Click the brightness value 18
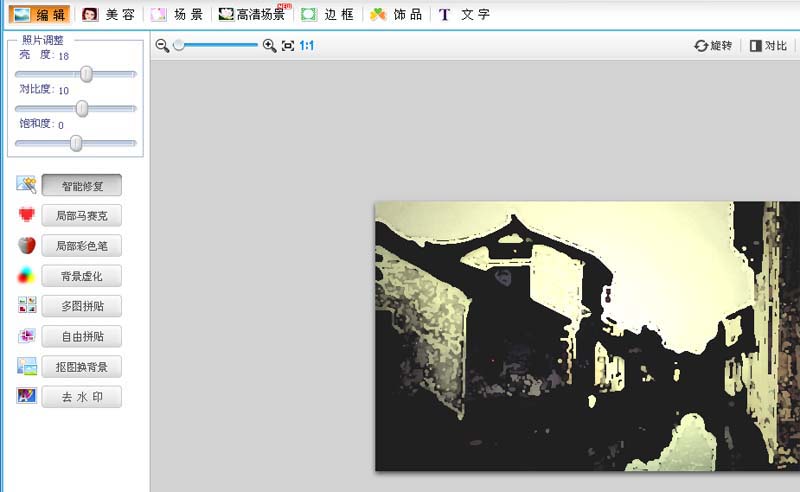Viewport: 800px width, 492px height. pyautogui.click(x=63, y=56)
